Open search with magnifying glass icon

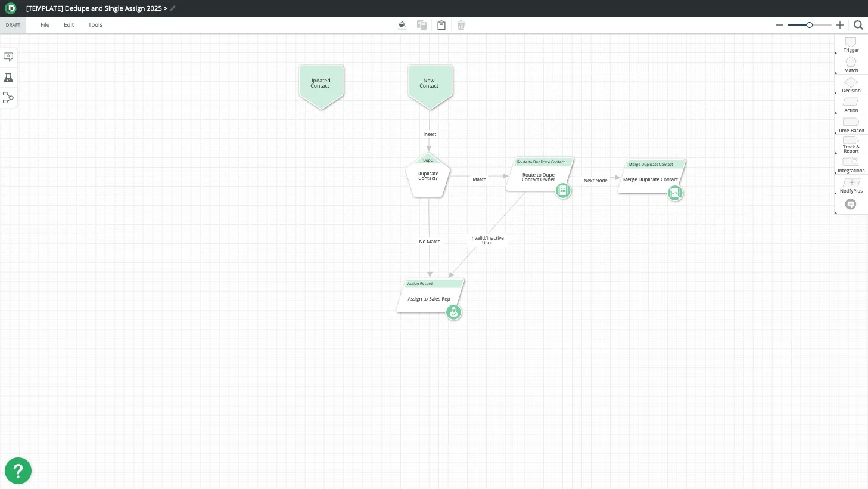tap(858, 25)
